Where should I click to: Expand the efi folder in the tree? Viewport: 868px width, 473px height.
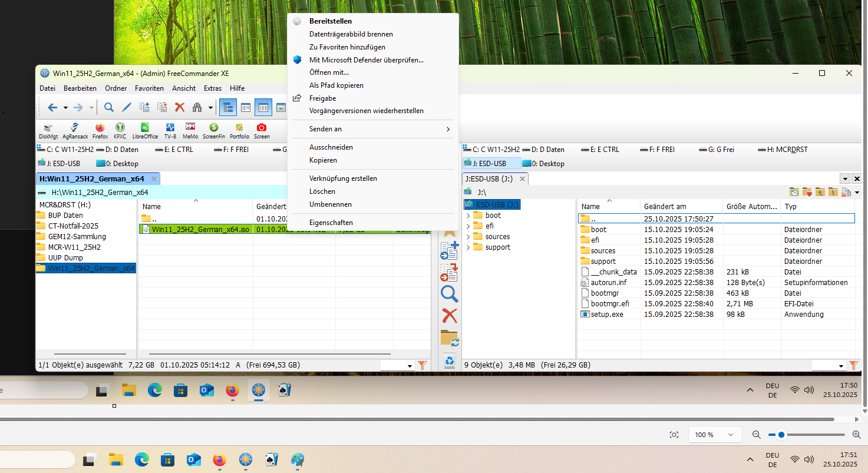coord(468,226)
